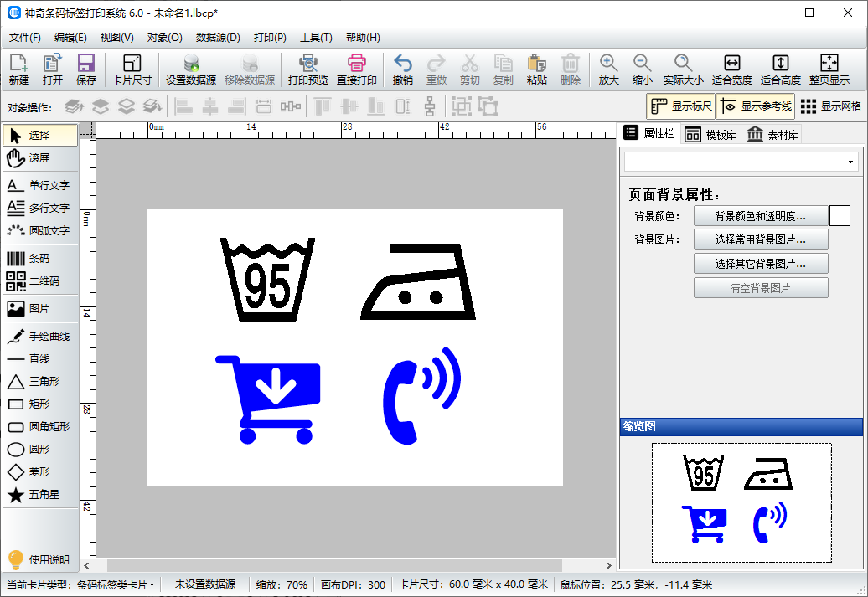
Task: Open card size (卡片尺寸) settings
Action: [x=132, y=70]
